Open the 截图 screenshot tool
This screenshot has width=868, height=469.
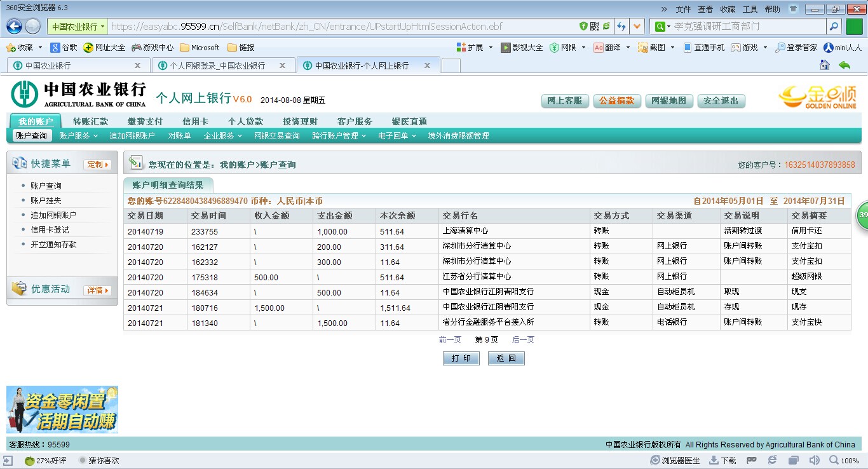coord(651,48)
